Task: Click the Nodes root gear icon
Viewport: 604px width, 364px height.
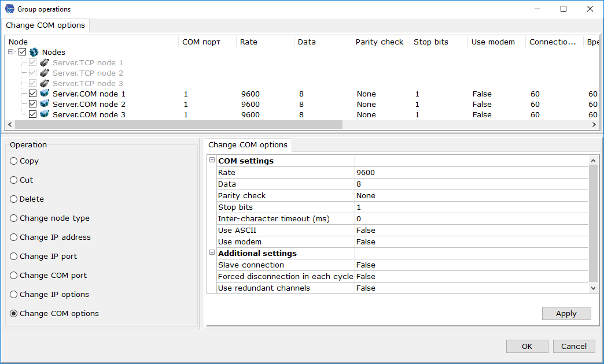Action: (34, 52)
